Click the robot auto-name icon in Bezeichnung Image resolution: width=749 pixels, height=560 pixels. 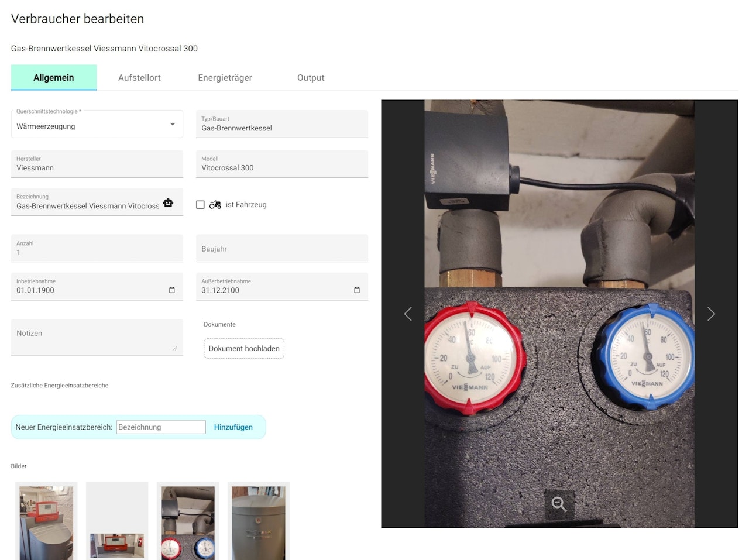pyautogui.click(x=169, y=203)
